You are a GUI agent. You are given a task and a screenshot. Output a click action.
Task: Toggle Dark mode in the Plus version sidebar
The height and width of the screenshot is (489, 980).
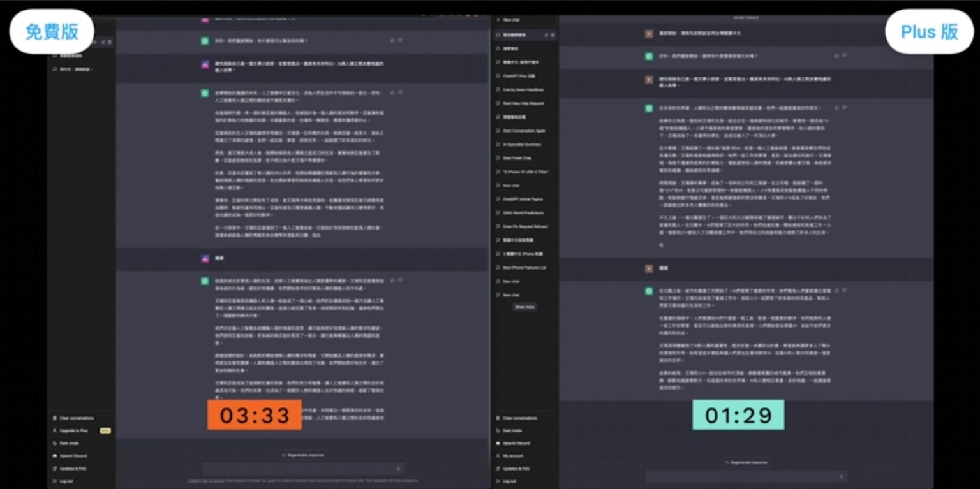514,430
